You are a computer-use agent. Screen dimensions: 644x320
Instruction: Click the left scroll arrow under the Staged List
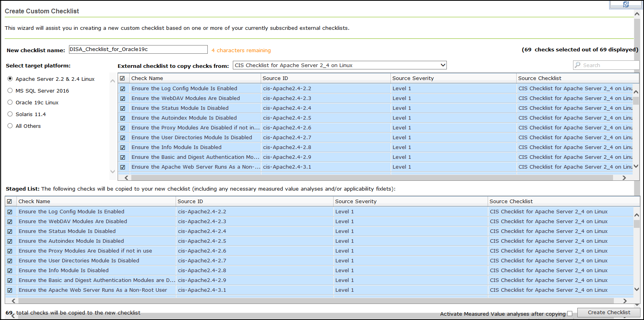point(14,301)
